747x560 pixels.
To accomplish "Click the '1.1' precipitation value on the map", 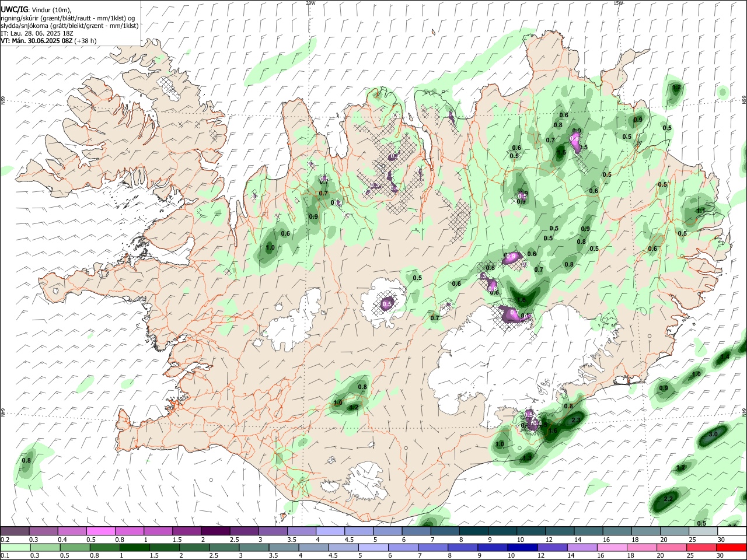I will click(701, 211).
